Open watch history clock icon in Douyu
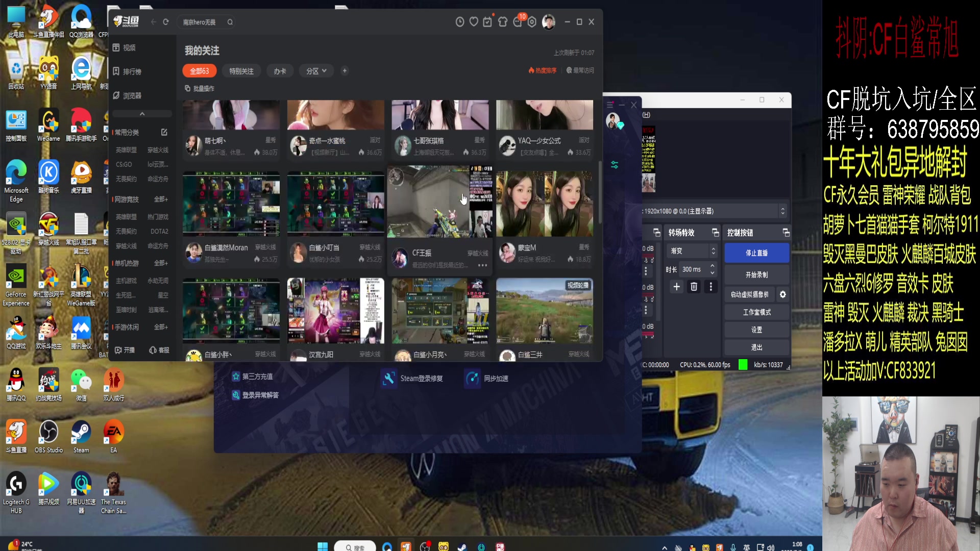The width and height of the screenshot is (980, 551). (x=459, y=22)
